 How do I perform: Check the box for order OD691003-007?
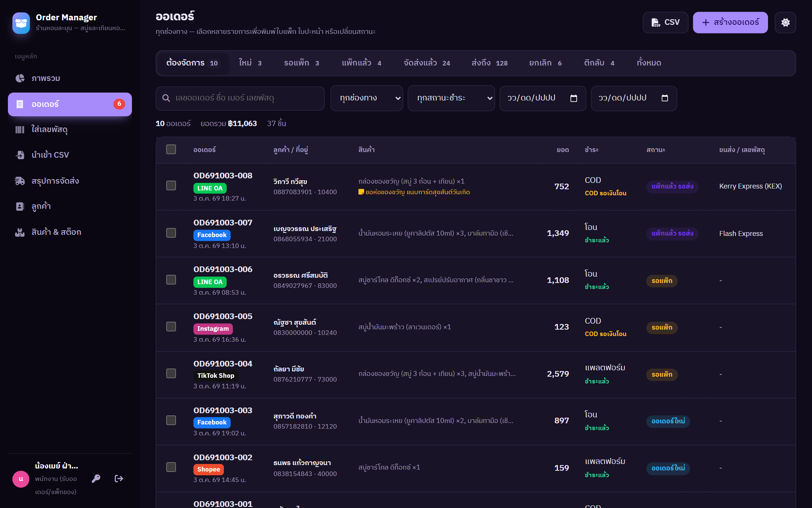tap(171, 233)
